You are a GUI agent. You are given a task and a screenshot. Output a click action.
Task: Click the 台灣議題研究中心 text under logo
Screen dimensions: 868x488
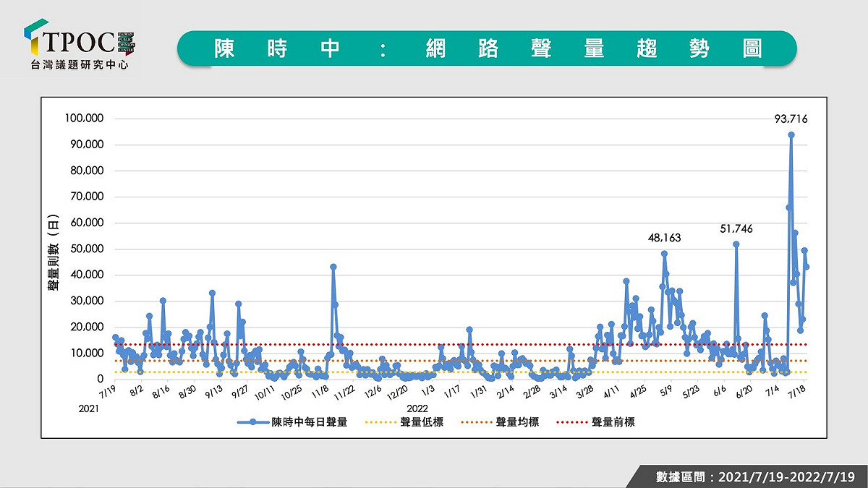coord(80,64)
